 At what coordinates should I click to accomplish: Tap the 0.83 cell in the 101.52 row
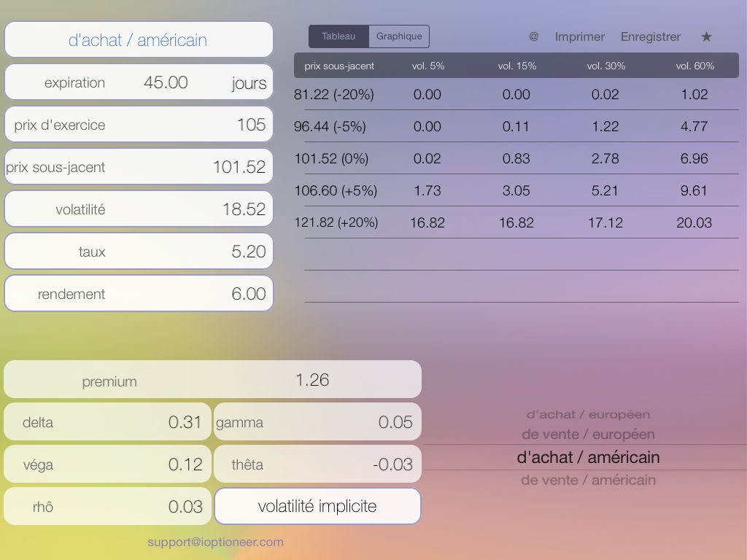point(516,158)
